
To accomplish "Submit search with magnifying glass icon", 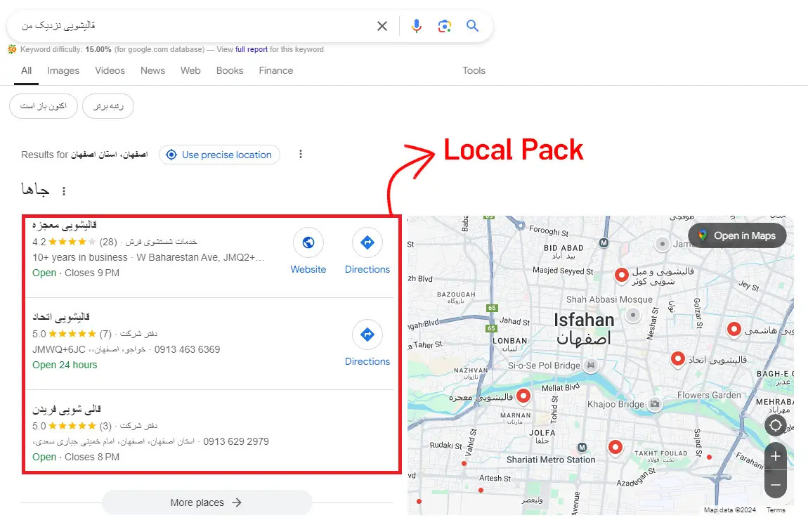I will pos(472,25).
